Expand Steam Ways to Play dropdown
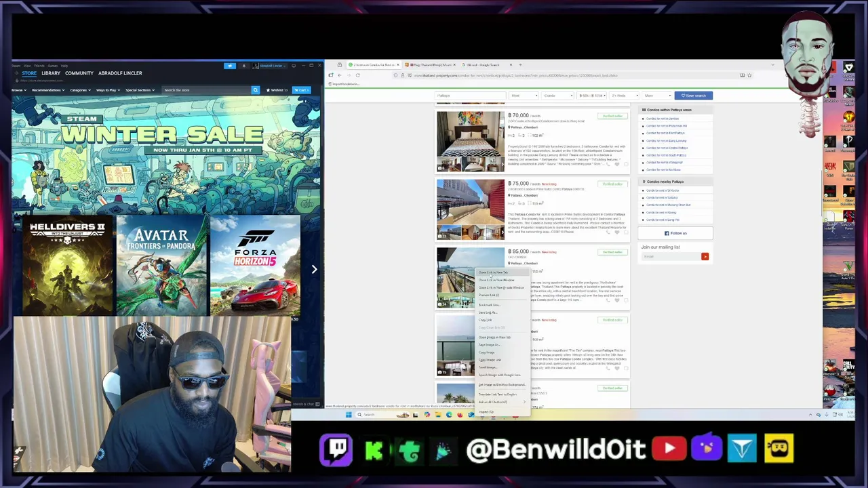The image size is (868, 488). point(108,90)
